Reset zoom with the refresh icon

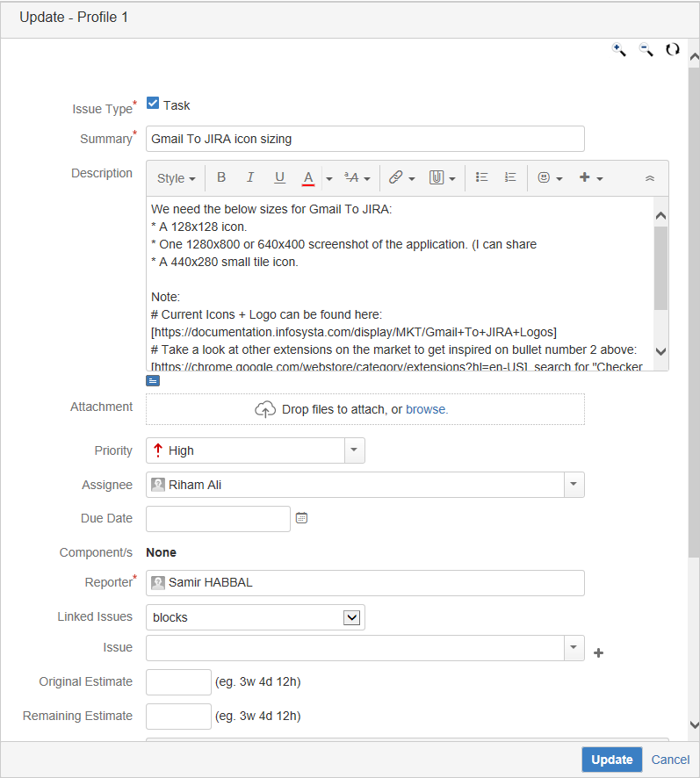point(673,50)
